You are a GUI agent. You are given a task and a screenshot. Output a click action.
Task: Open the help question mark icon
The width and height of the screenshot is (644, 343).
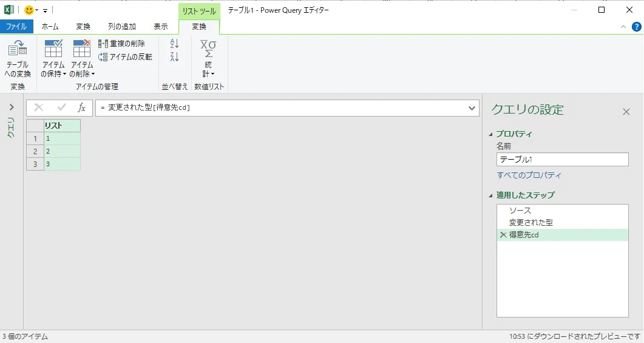point(636,27)
